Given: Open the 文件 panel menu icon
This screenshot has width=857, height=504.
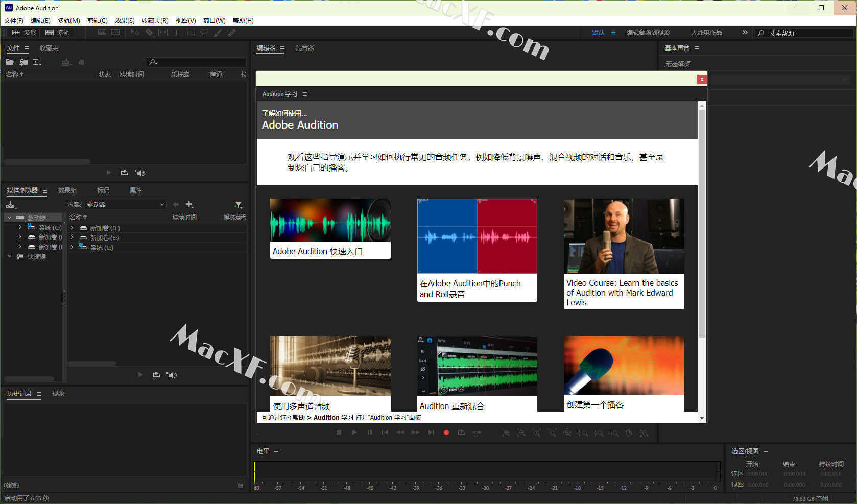Looking at the screenshot, I should 27,48.
